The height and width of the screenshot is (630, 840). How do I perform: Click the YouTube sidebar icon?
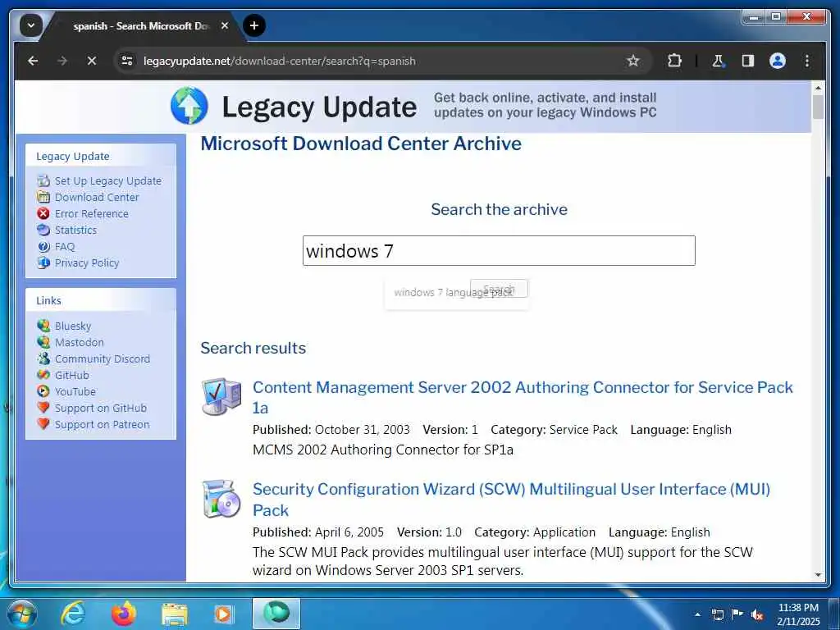43,391
